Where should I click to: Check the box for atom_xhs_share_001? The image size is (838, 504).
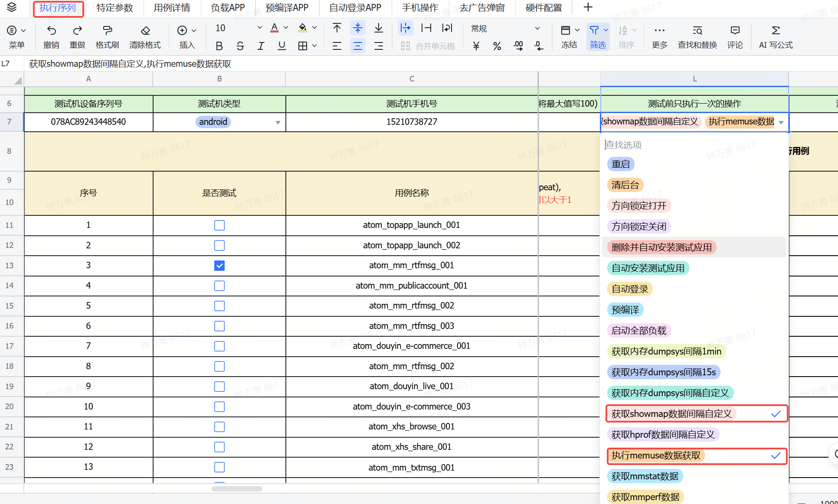pos(219,447)
